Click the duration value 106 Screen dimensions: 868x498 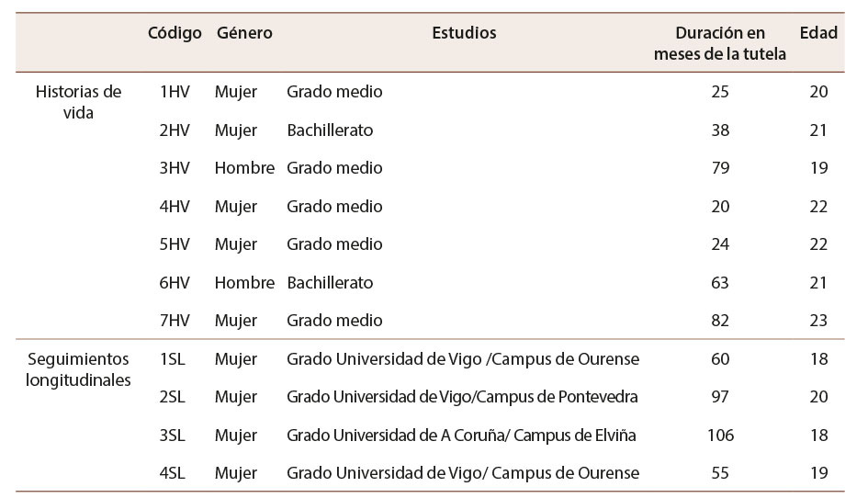[720, 435]
